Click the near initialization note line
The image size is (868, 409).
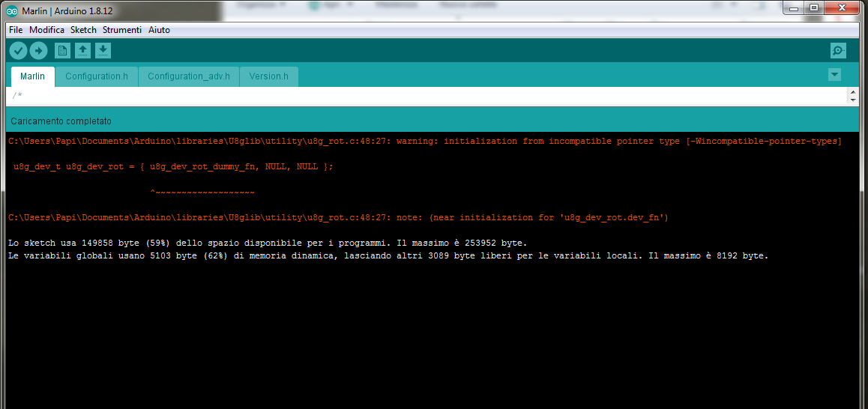point(338,217)
